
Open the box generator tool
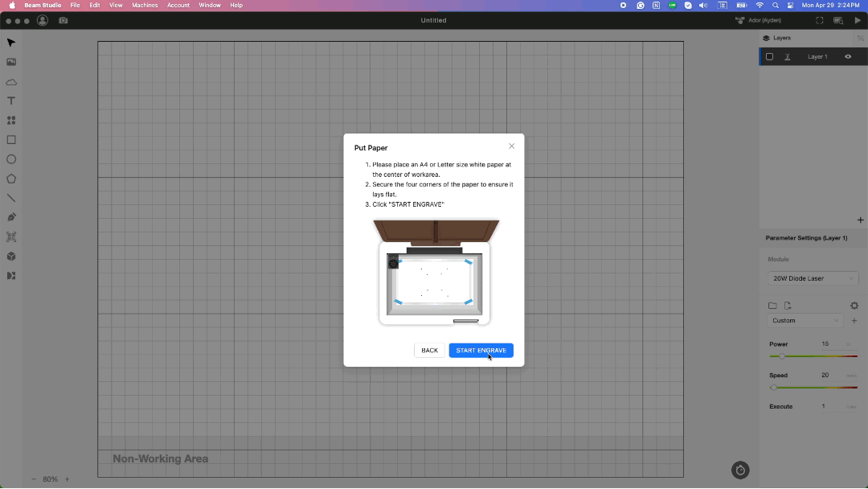tap(11, 257)
